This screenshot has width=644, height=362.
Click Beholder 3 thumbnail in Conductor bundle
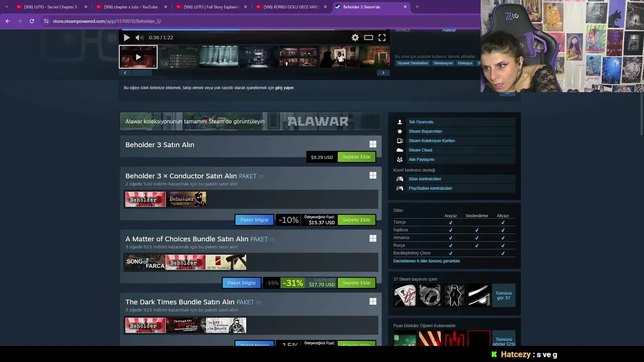point(145,199)
